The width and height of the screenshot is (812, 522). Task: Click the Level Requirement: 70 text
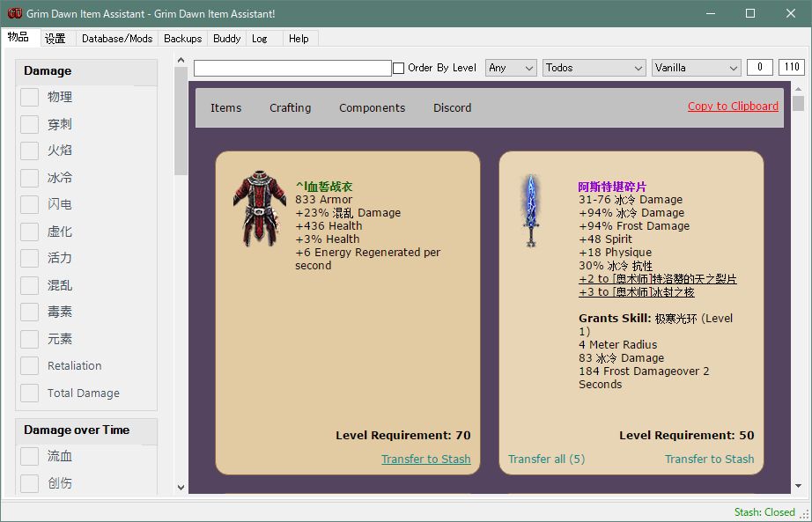coord(402,436)
